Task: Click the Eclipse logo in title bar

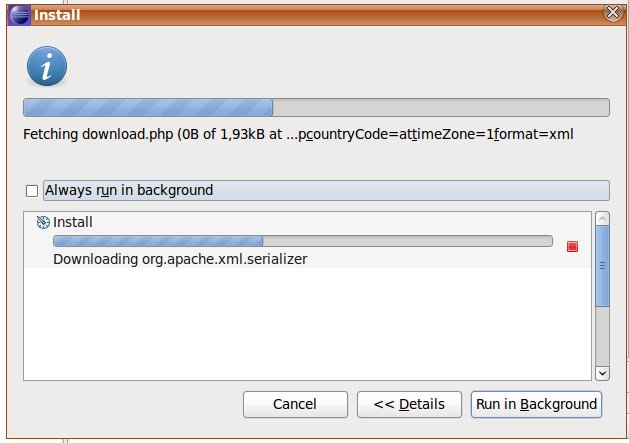Action: (18, 13)
